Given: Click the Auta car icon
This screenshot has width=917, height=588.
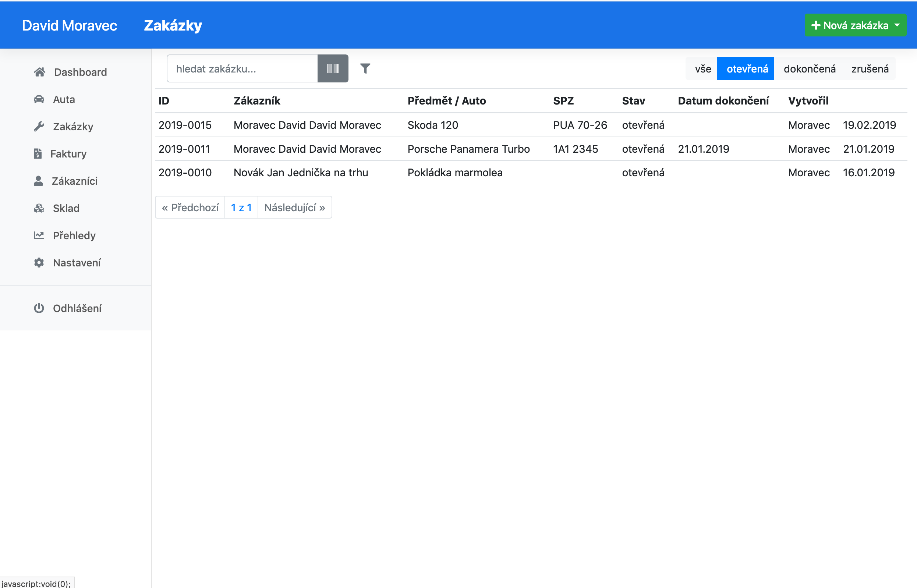Looking at the screenshot, I should point(39,99).
